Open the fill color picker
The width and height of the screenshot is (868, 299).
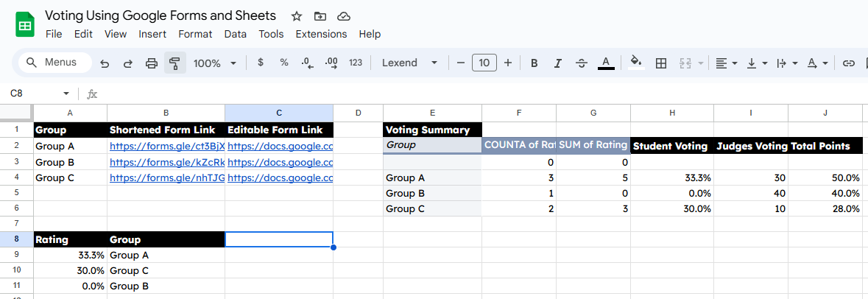pos(636,63)
